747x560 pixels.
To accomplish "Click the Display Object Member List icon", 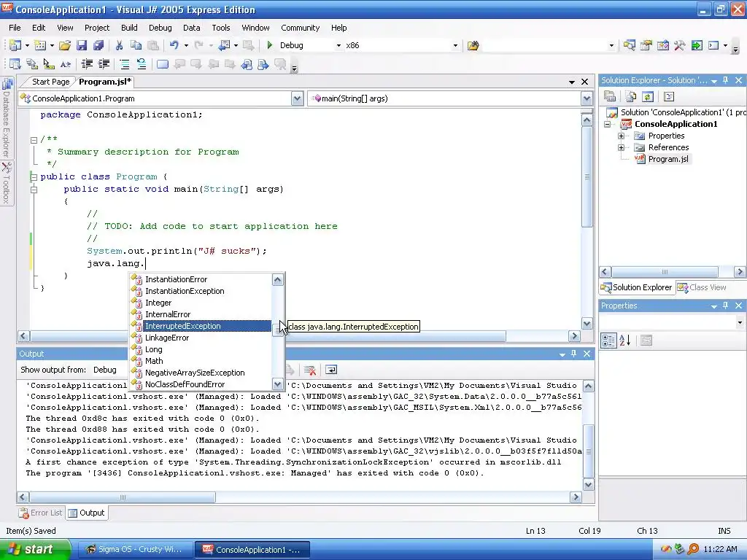I will (x=15, y=64).
